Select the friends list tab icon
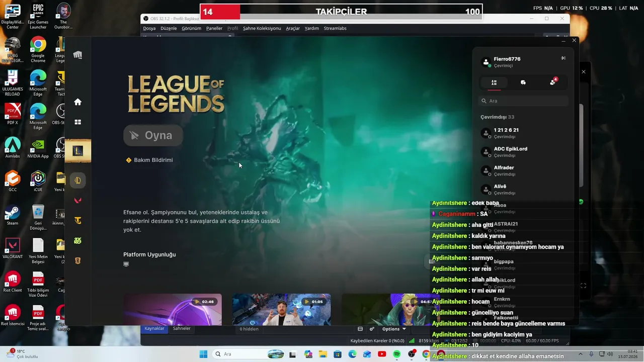 click(494, 82)
